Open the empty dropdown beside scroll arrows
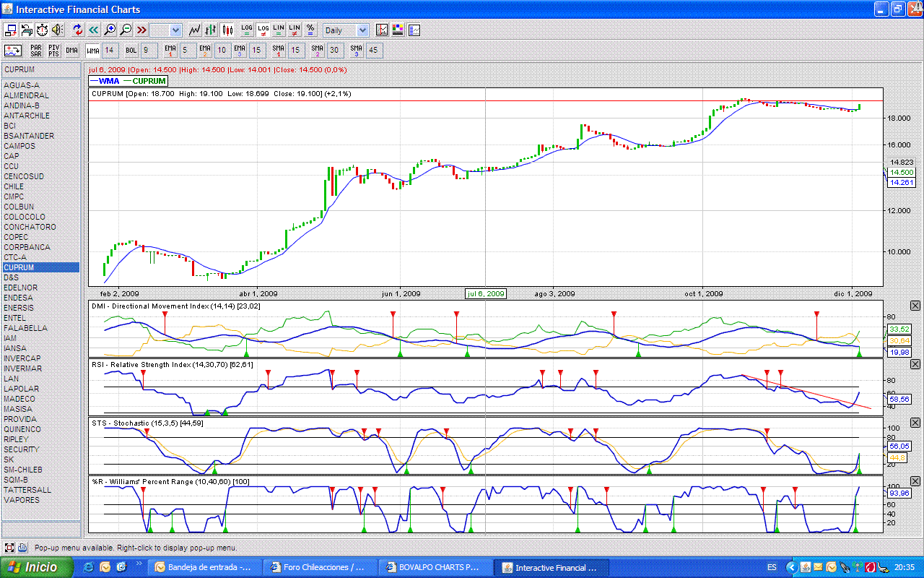The image size is (924, 578). 165,30
